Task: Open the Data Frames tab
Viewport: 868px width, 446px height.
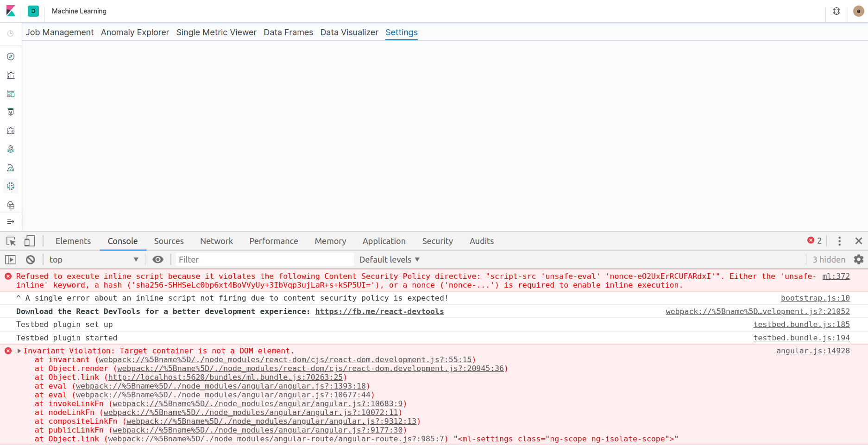Action: tap(288, 32)
